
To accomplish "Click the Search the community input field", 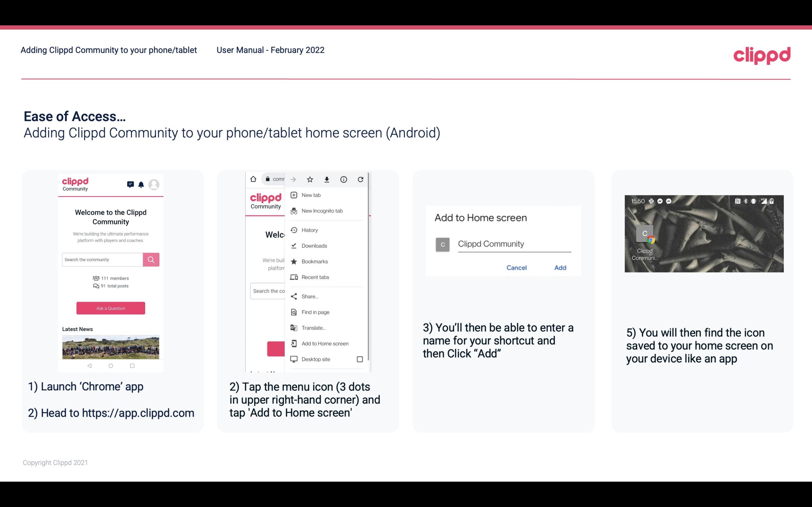I will tap(102, 259).
